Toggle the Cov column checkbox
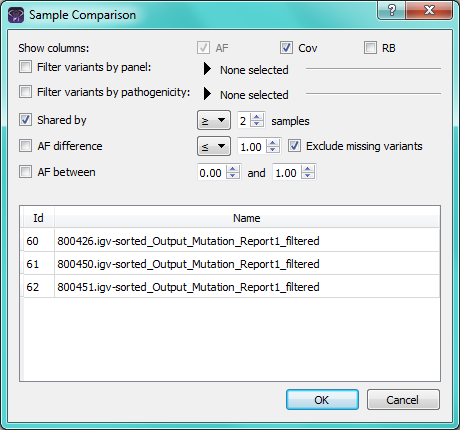 point(286,48)
